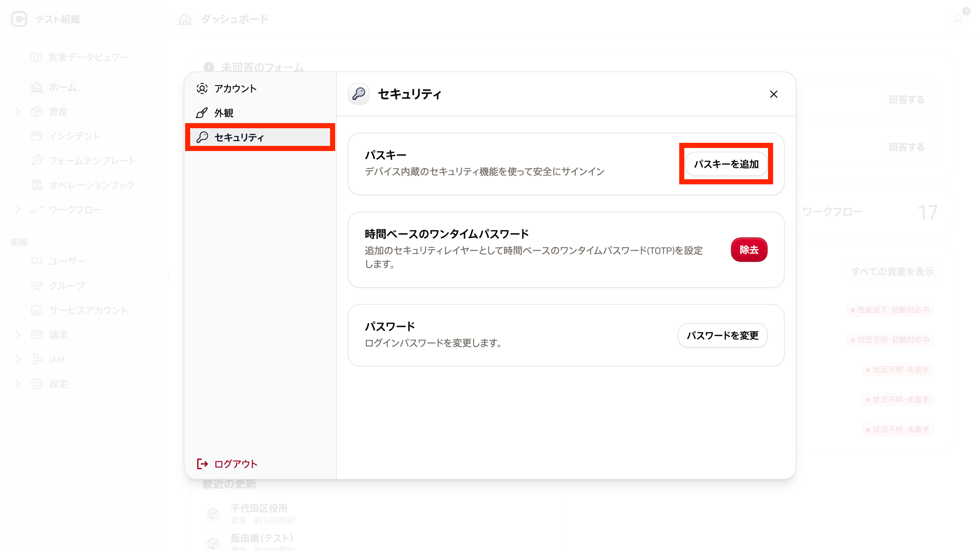The width and height of the screenshot is (980, 551).
Task: Click the map icon for 気象データビュワー
Action: 36,57
